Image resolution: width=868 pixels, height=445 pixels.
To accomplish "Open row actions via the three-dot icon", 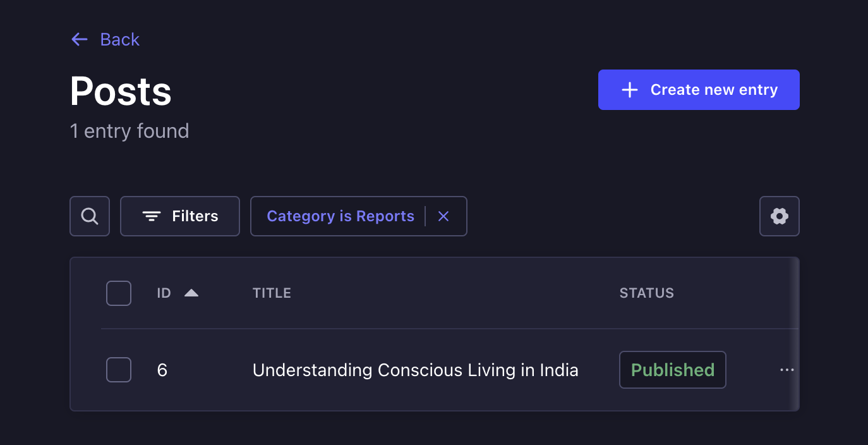I will (x=787, y=370).
